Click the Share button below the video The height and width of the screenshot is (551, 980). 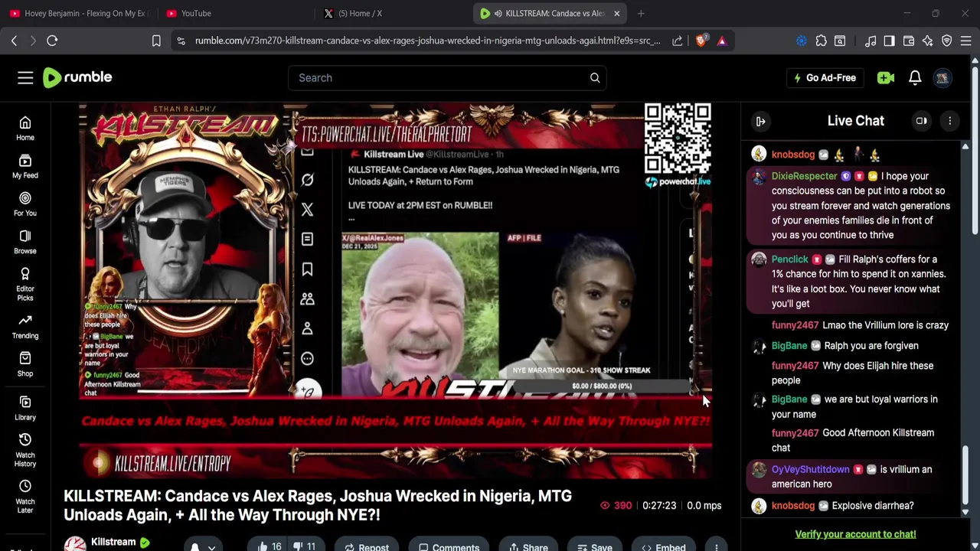pos(528,546)
